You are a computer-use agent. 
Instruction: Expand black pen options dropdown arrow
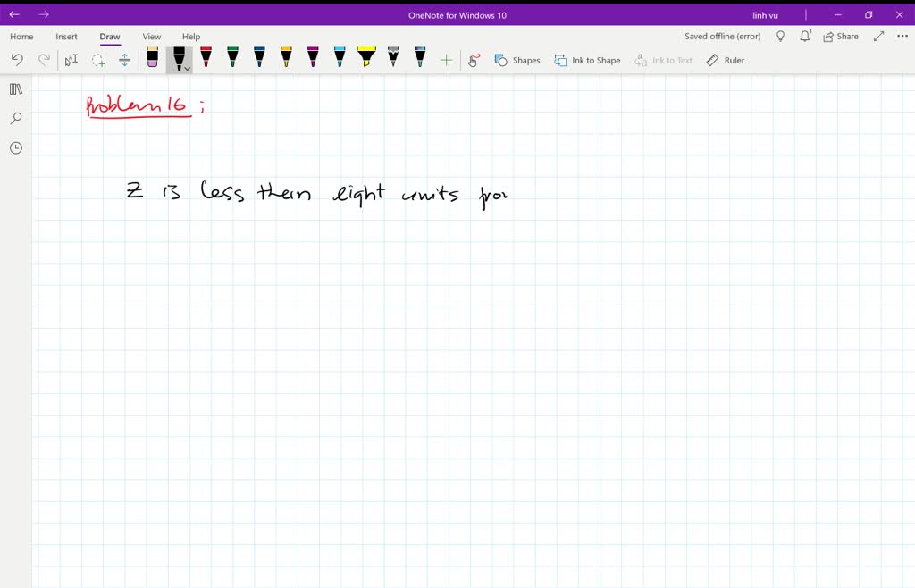(187, 68)
